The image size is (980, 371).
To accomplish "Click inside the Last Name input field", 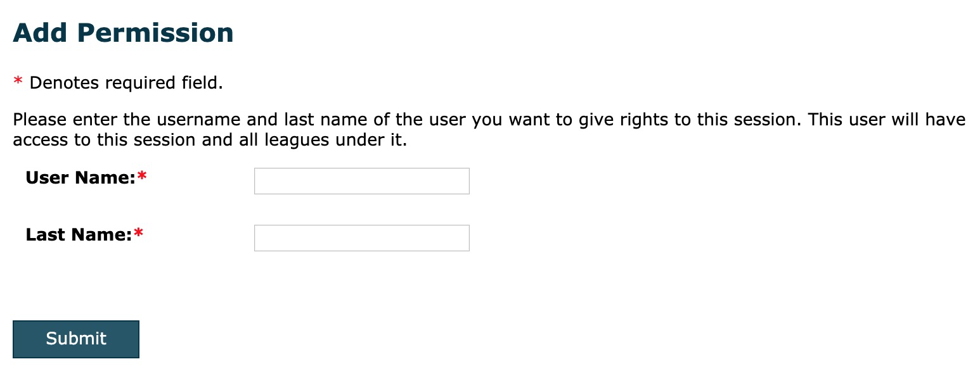I will point(361,237).
